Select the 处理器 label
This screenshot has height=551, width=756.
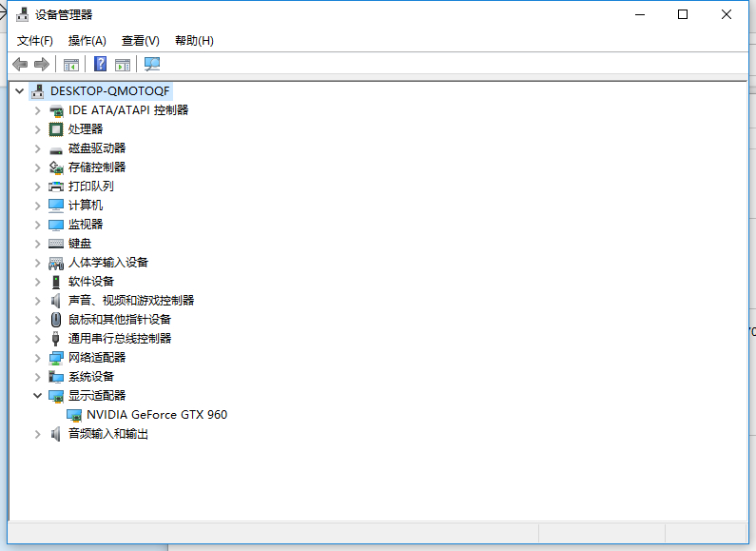pos(86,128)
